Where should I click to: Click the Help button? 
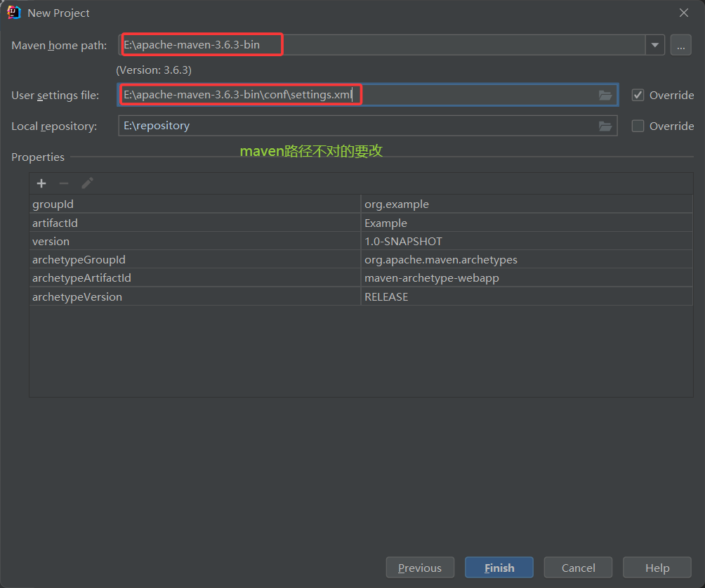[657, 568]
